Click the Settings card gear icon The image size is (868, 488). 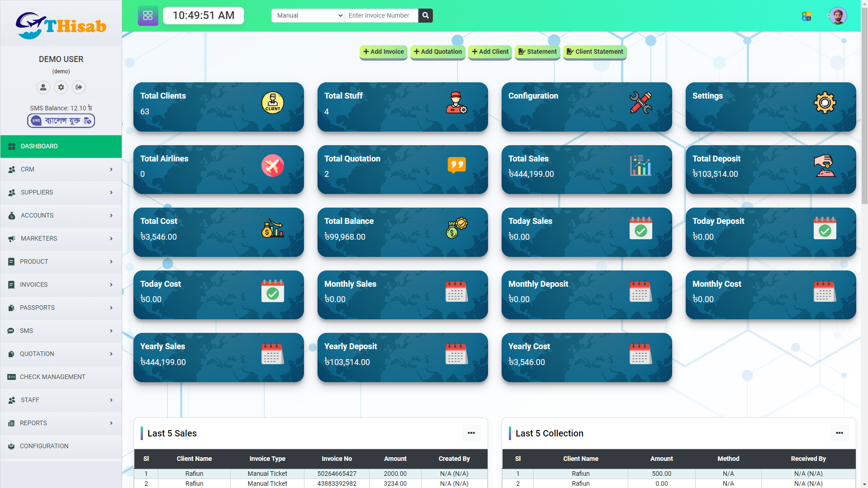coord(825,103)
